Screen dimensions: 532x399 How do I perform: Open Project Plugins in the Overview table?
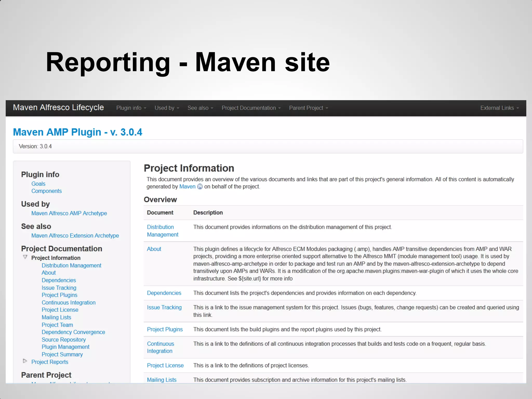coord(165,329)
